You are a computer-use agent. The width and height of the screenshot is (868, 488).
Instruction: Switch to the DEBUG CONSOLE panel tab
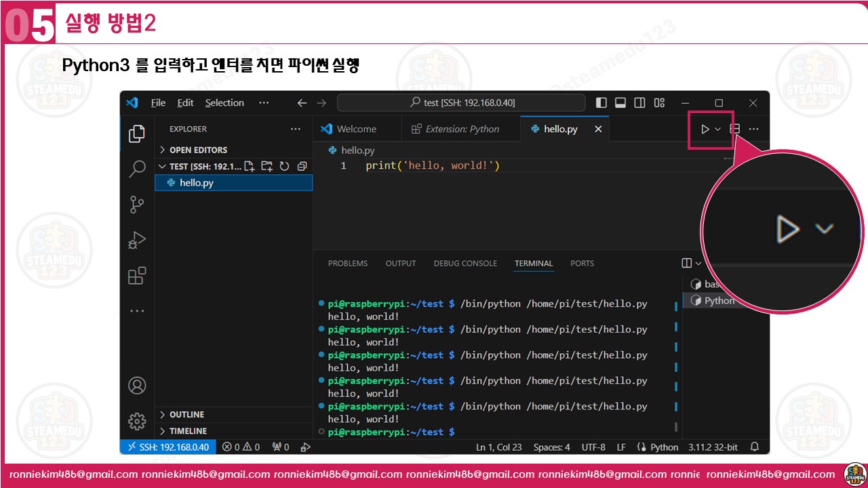[x=465, y=263]
